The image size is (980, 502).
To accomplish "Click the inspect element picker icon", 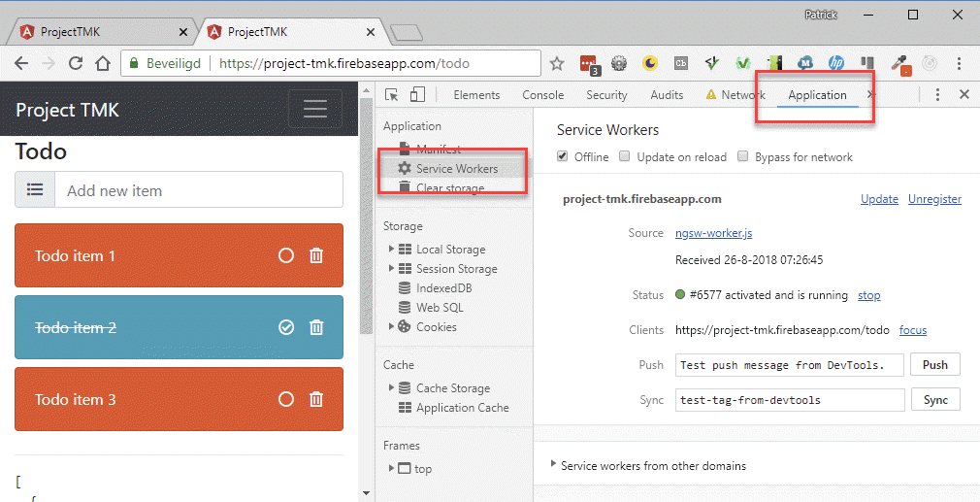I will tap(392, 94).
